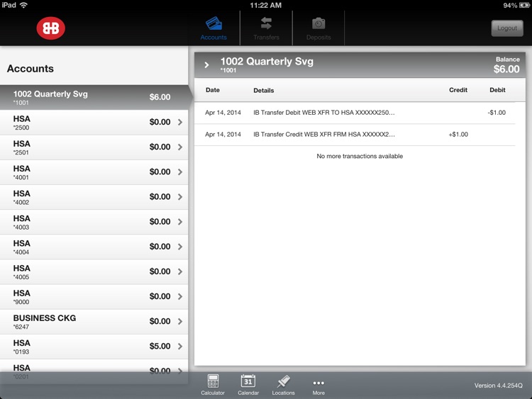Expand the HSA *4004 account chevron
The width and height of the screenshot is (532, 399).
(x=180, y=247)
